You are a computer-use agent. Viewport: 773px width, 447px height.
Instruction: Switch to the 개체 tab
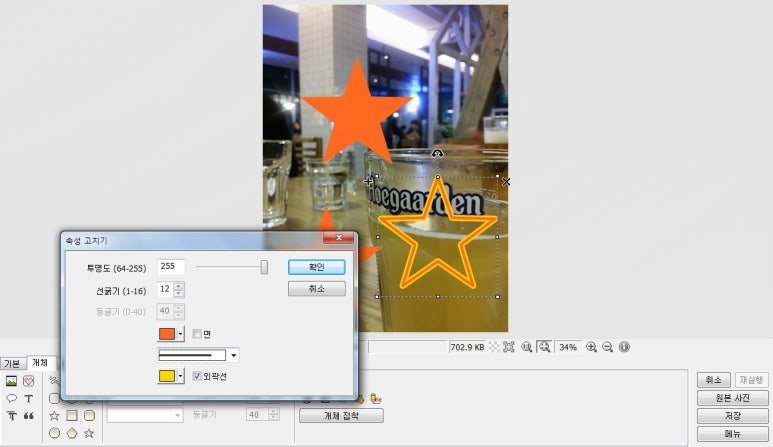(40, 363)
